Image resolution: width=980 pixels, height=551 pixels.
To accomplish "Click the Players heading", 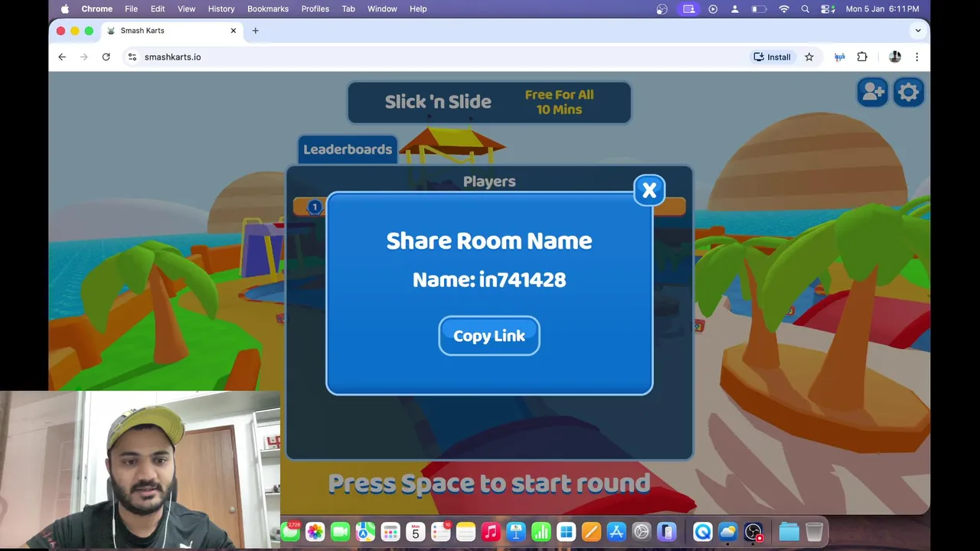I will click(489, 181).
